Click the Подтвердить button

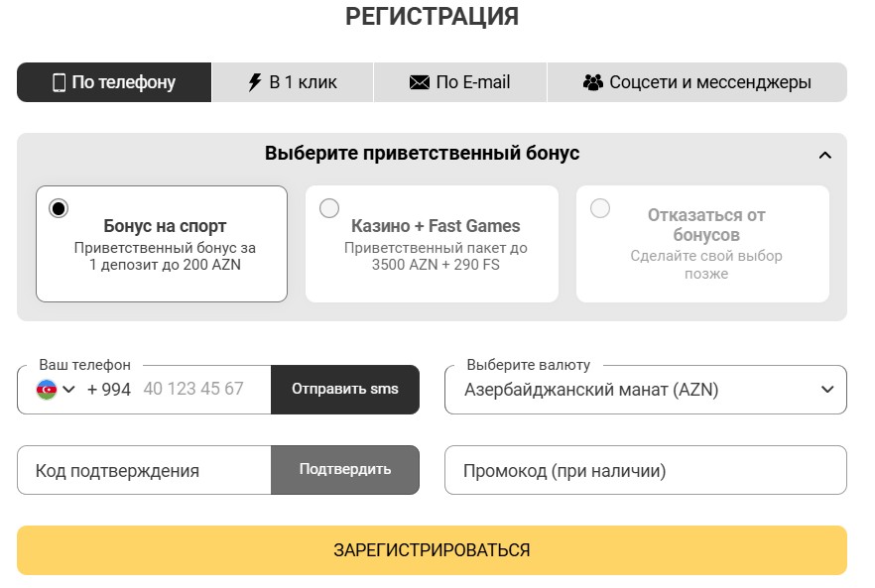point(345,469)
